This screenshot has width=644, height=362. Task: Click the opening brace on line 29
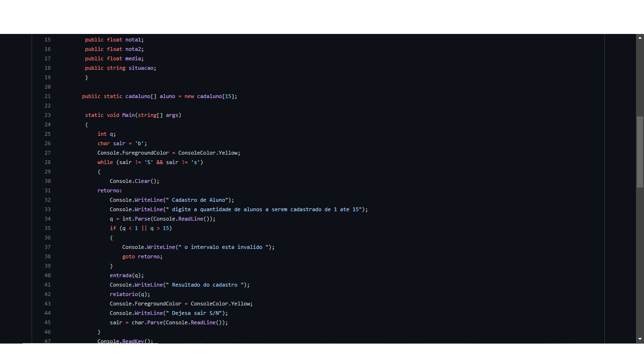[99, 172]
